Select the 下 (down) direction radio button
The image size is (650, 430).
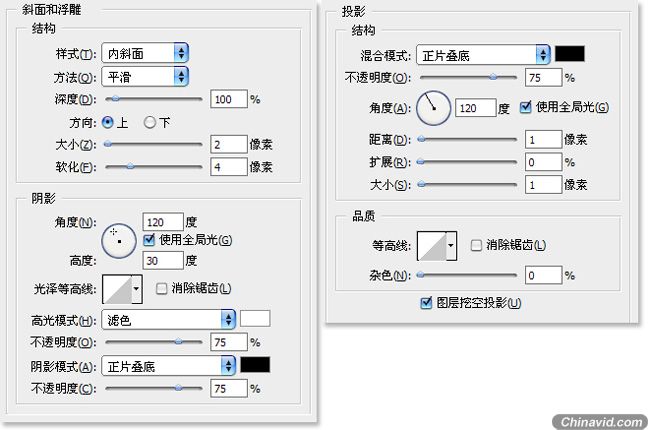[151, 122]
